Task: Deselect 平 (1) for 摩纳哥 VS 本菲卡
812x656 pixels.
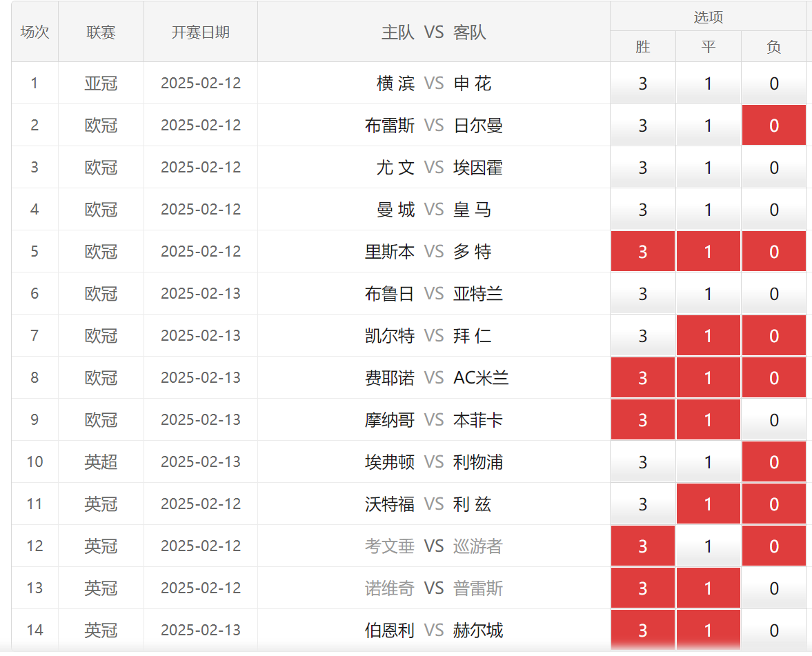Action: 708,420
